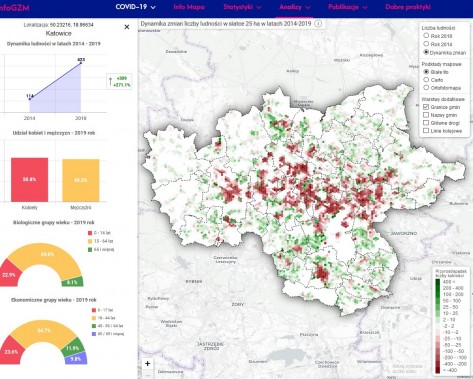
Task: Click the 54.7% economic age chart segment
Action: coord(44,331)
